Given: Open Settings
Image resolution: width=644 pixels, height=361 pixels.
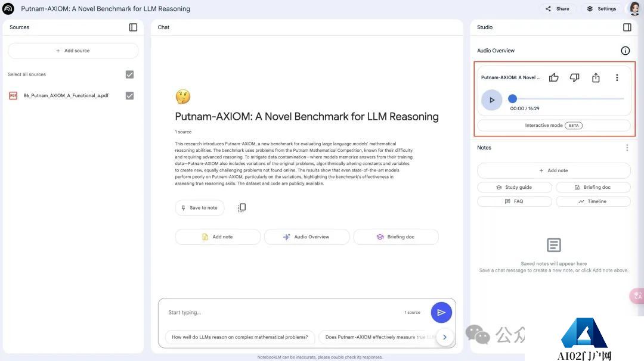Looking at the screenshot, I should [x=602, y=8].
